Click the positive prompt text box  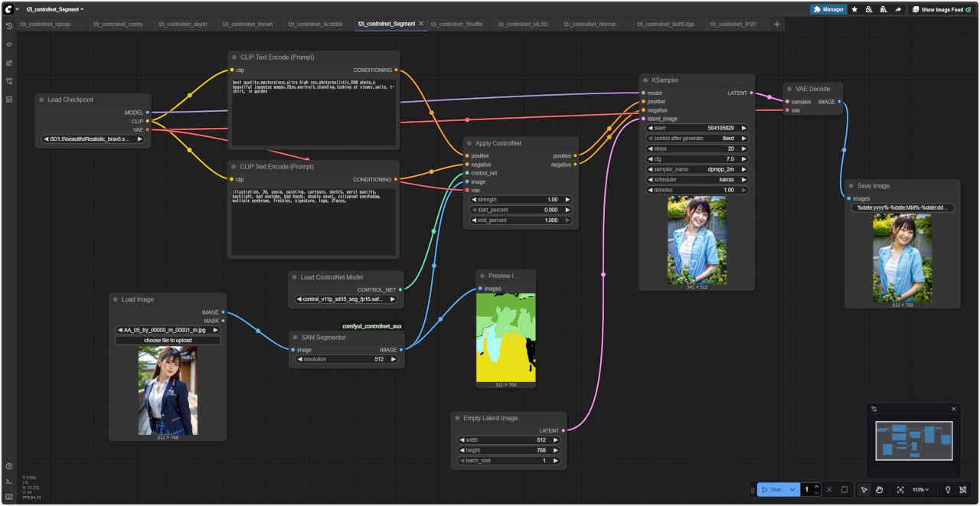tap(313, 111)
